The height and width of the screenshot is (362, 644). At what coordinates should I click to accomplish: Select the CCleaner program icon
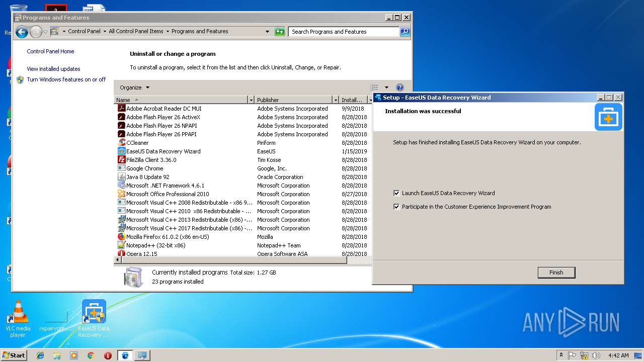coord(121,142)
